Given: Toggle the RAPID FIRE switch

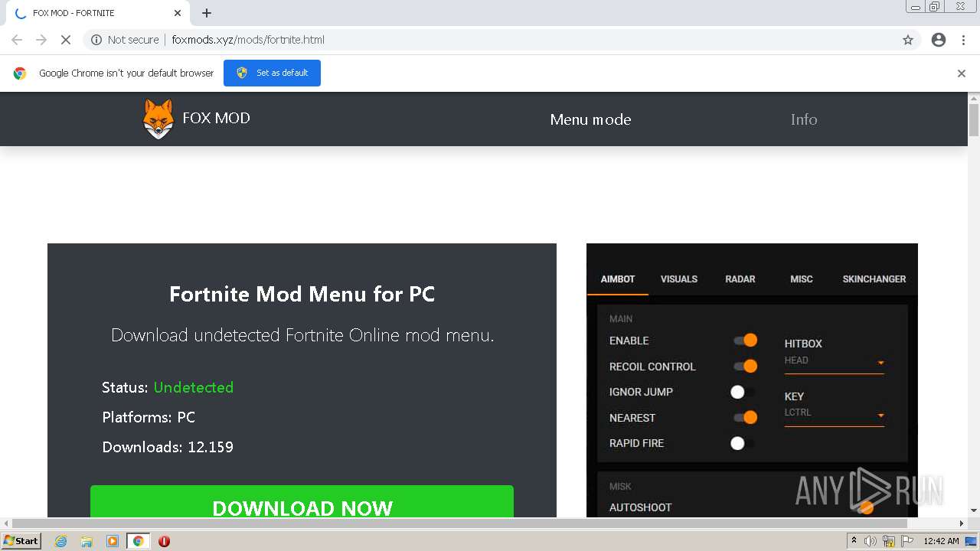Looking at the screenshot, I should [742, 443].
